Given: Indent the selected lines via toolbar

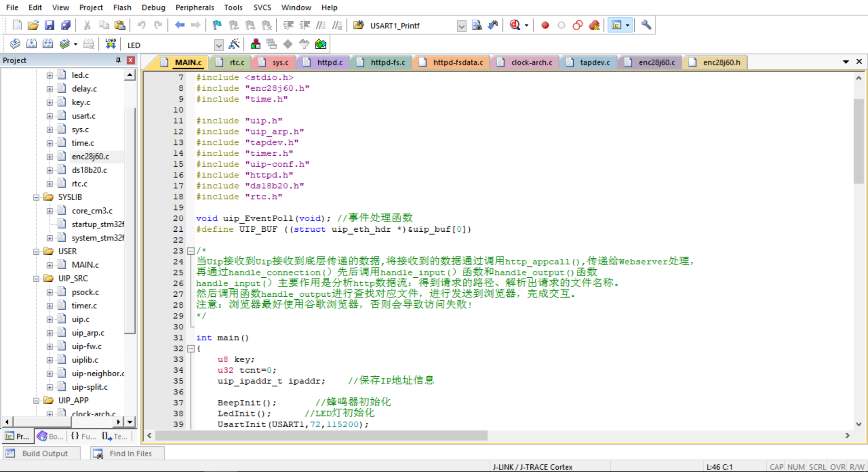Looking at the screenshot, I should pyautogui.click(x=288, y=25).
